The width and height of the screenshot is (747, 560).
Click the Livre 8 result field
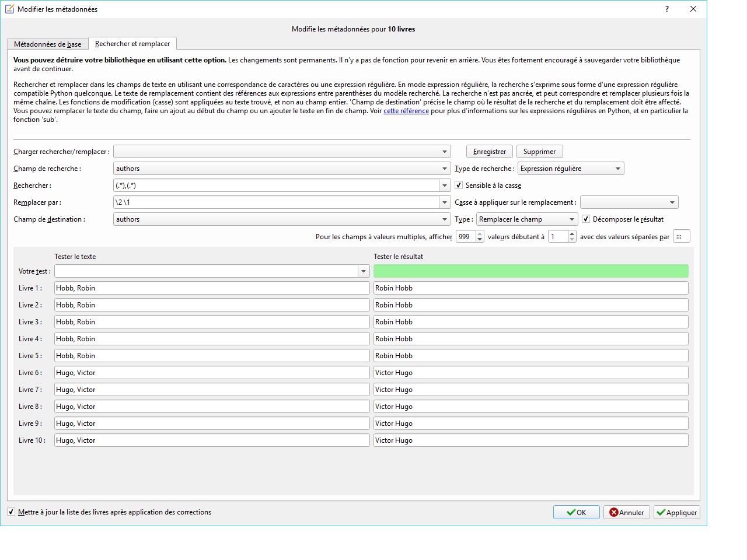pyautogui.click(x=531, y=407)
